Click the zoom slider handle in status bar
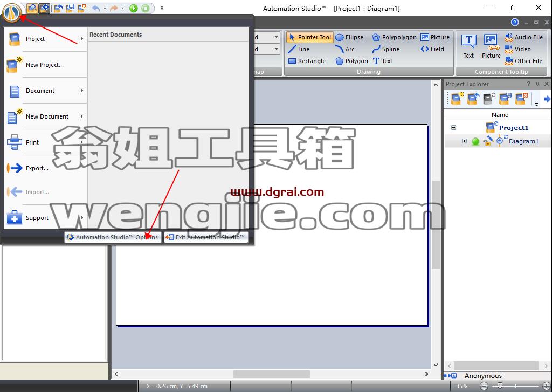Viewport: 552px width, 392px height. pyautogui.click(x=500, y=386)
